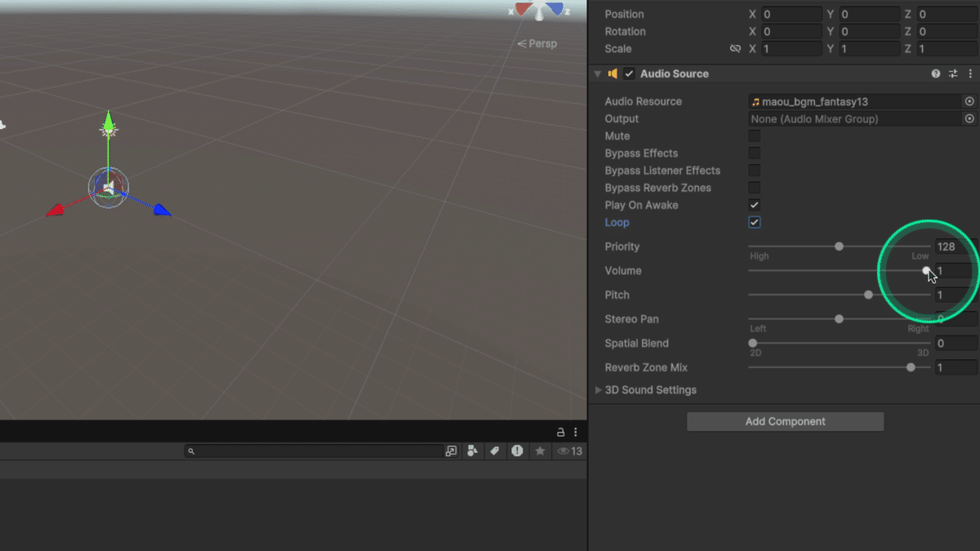Open the Output Audio Mixer Group picker
This screenshot has width=980, height=551.
click(969, 118)
